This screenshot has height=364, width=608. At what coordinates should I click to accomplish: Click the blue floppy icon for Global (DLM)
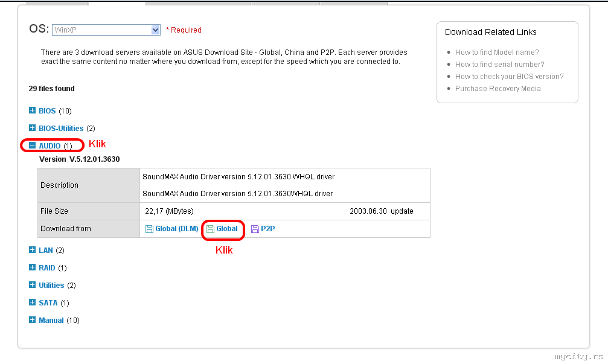coord(149,229)
